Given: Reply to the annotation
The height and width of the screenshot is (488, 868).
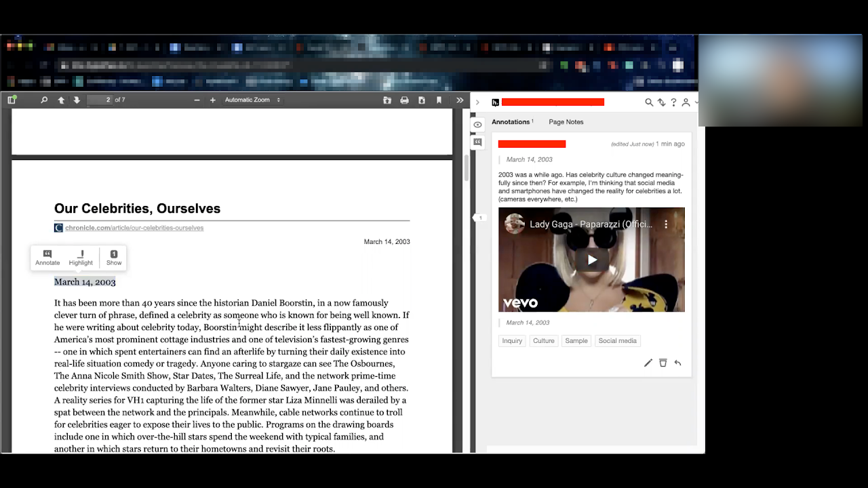Looking at the screenshot, I should coord(677,363).
